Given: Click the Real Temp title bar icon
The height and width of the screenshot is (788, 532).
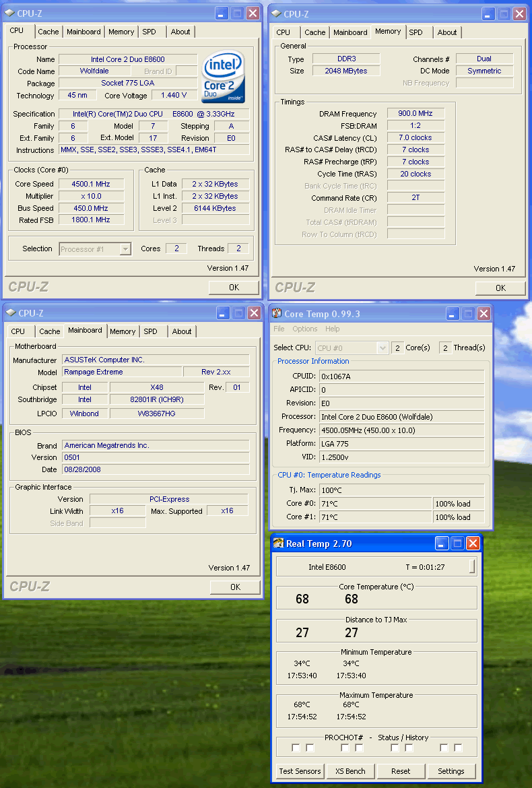Looking at the screenshot, I should click(x=278, y=544).
